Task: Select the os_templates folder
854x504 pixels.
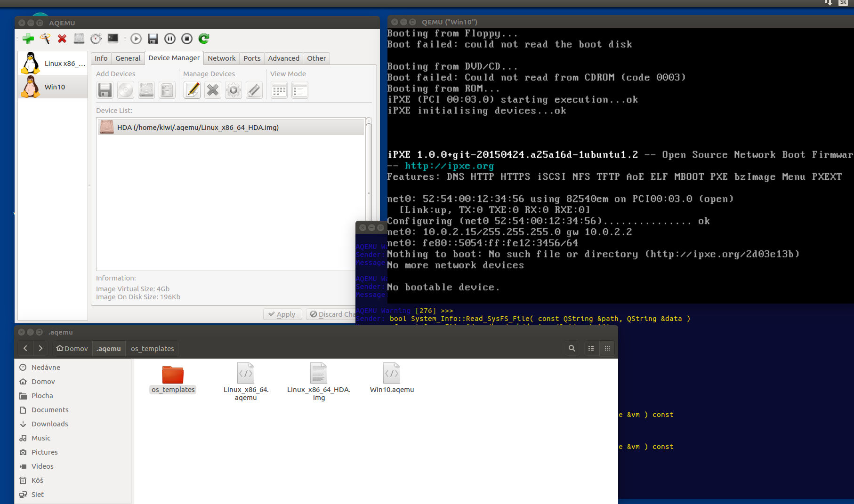Action: pyautogui.click(x=173, y=379)
